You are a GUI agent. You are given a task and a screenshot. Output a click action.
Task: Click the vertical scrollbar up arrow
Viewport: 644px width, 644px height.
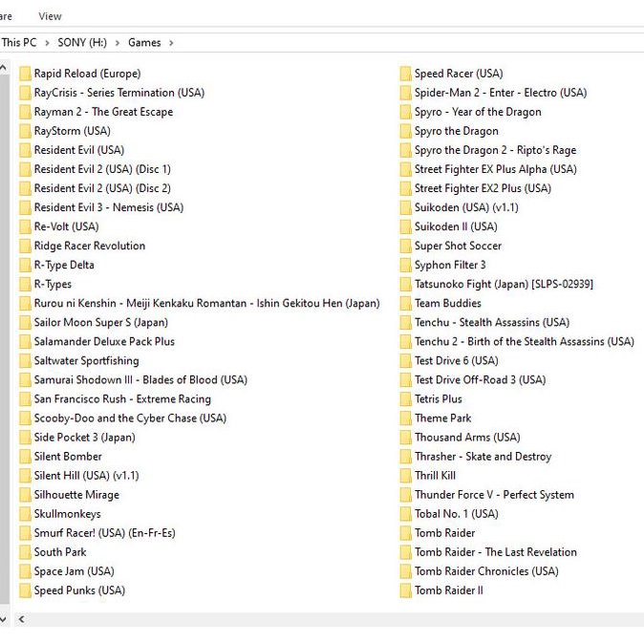click(3, 67)
